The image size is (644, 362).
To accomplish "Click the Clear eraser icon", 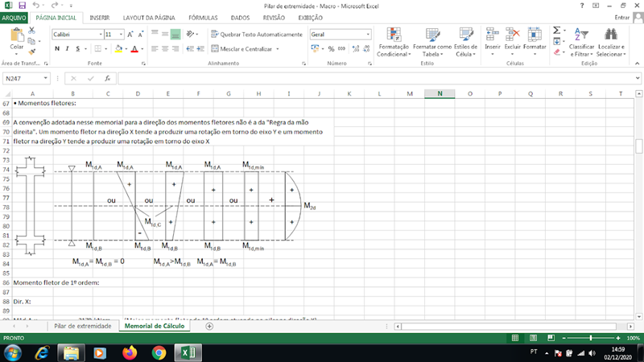I will (557, 52).
